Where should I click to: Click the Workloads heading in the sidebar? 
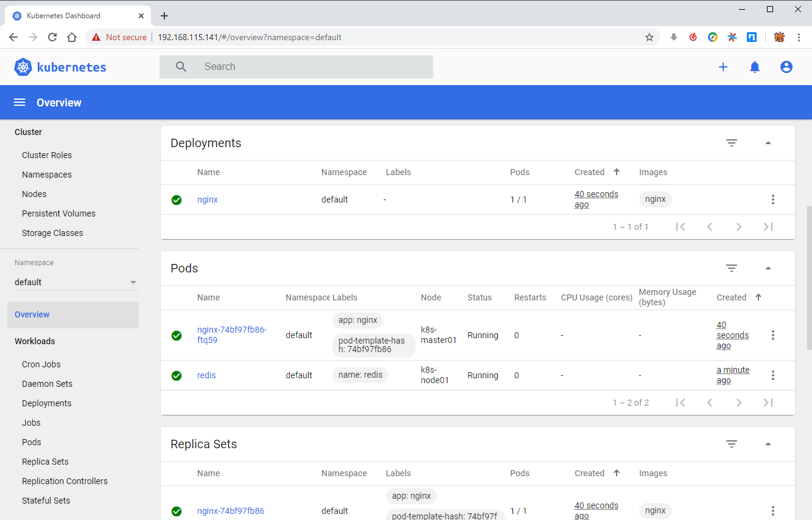pyautogui.click(x=35, y=341)
